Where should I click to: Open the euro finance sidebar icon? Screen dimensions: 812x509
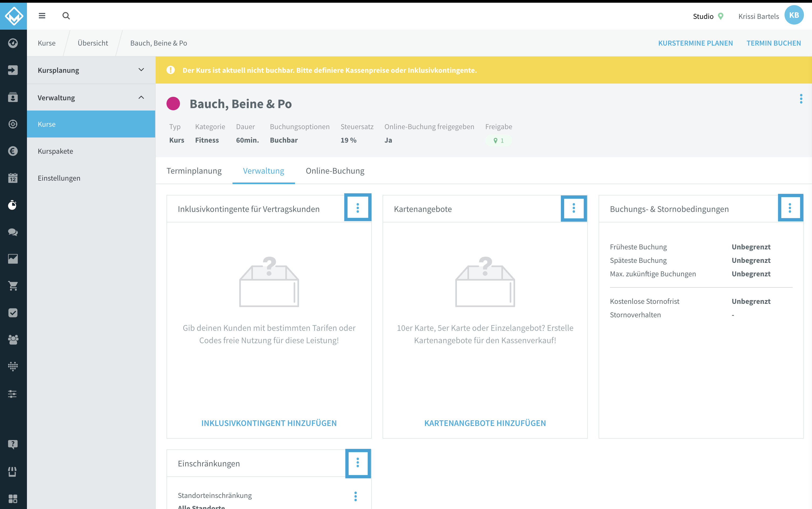(x=13, y=151)
